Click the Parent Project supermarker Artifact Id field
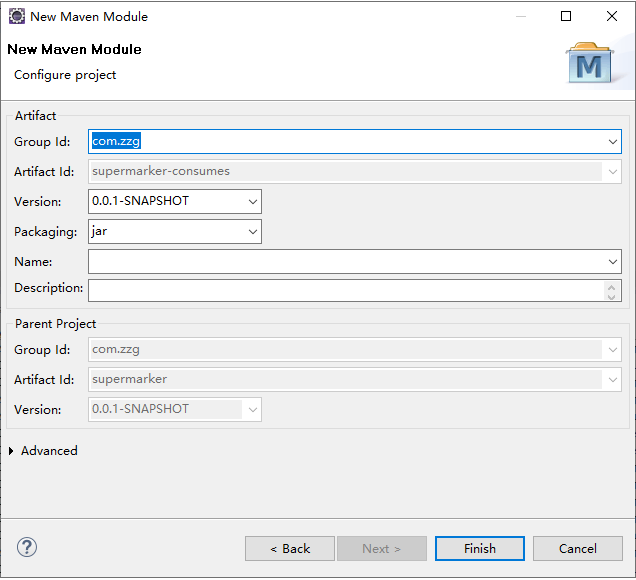 pos(355,380)
